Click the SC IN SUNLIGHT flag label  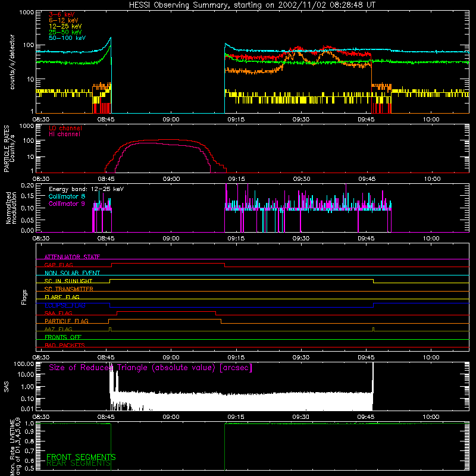point(68,281)
